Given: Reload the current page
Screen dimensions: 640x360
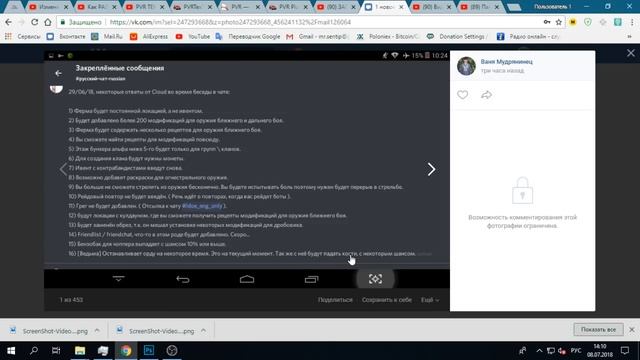Looking at the screenshot, I should coord(35,22).
